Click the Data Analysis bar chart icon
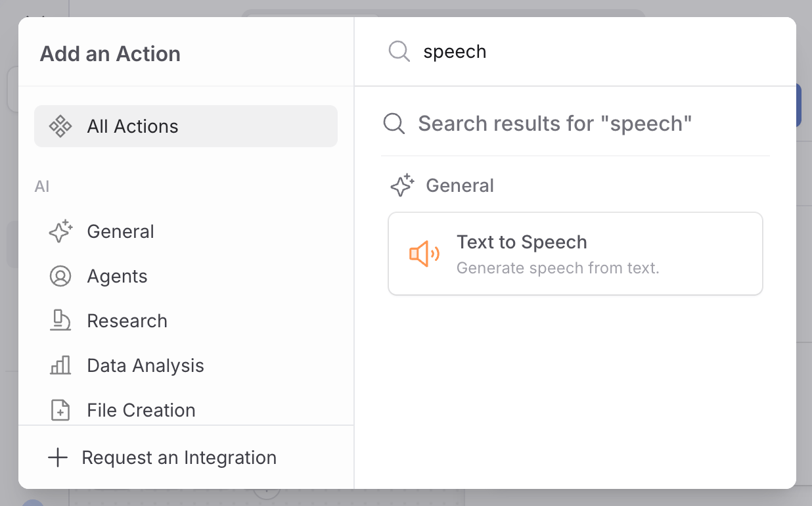 coord(60,365)
